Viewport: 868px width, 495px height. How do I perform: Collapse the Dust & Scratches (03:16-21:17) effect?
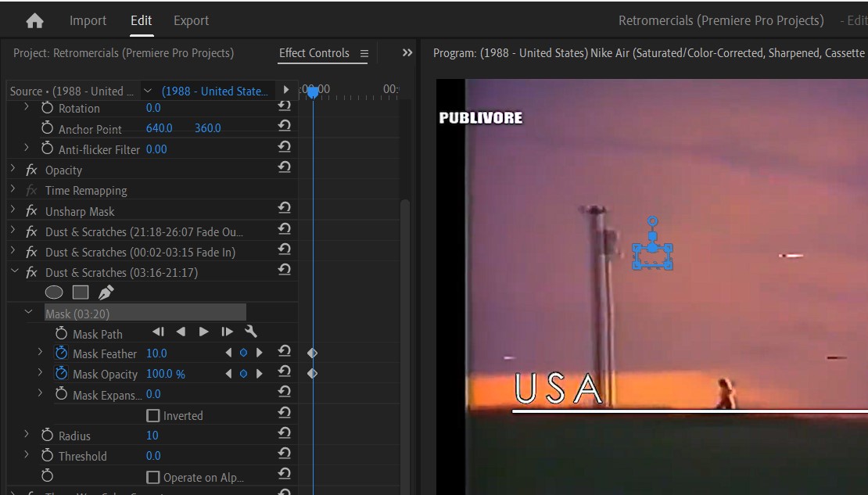tap(14, 271)
